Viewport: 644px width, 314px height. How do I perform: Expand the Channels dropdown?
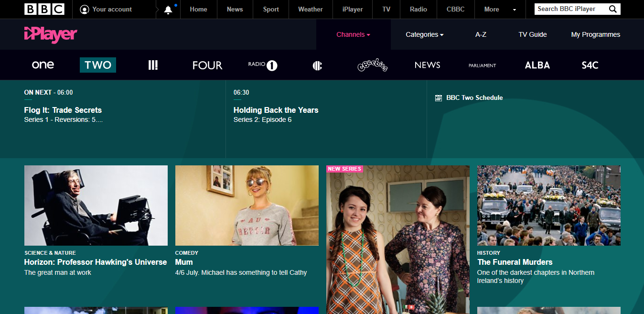click(x=353, y=34)
